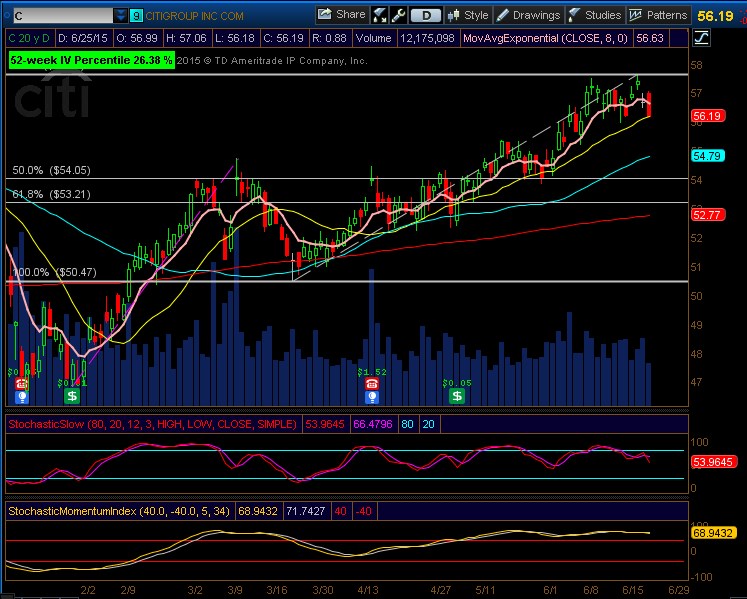This screenshot has height=599, width=747.
Task: Click the Share button
Action: 341,15
